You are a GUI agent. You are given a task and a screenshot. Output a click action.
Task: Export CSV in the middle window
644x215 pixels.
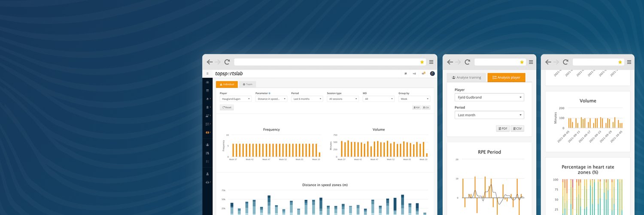[x=517, y=129]
